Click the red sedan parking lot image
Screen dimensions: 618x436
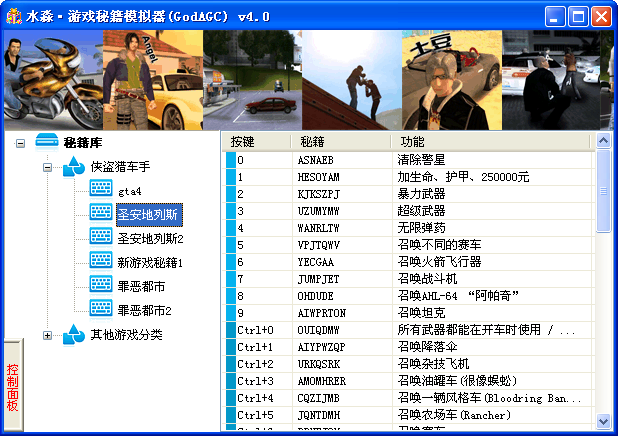253,80
